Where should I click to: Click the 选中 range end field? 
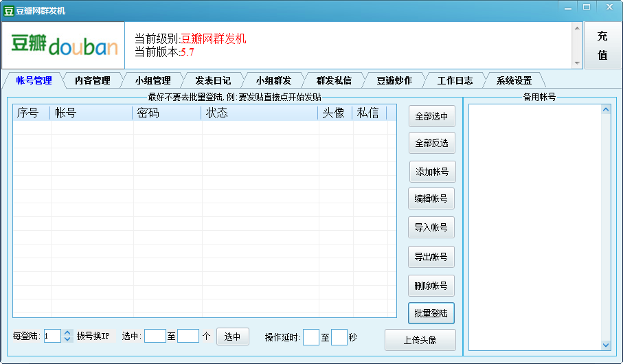[188, 336]
